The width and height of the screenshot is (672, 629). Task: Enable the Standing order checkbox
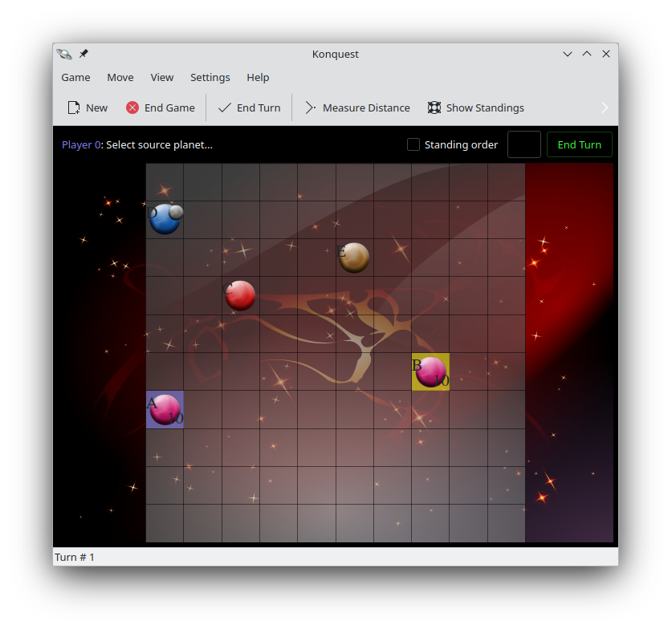[x=413, y=144]
